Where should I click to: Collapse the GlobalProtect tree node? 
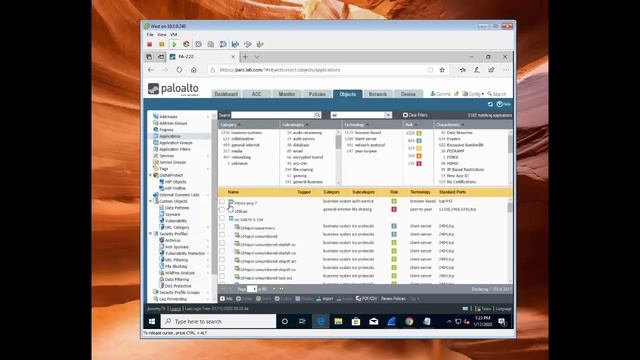[151, 175]
